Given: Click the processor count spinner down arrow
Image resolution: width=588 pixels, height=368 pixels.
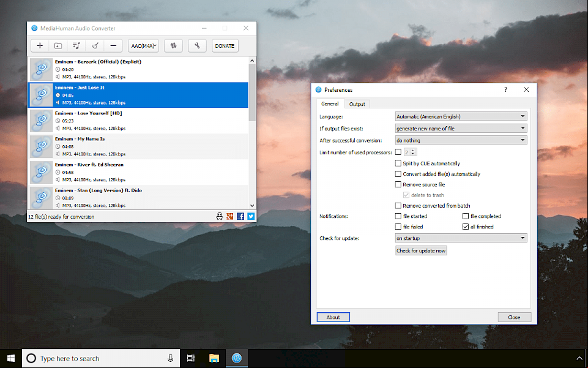Looking at the screenshot, I should 413,154.
